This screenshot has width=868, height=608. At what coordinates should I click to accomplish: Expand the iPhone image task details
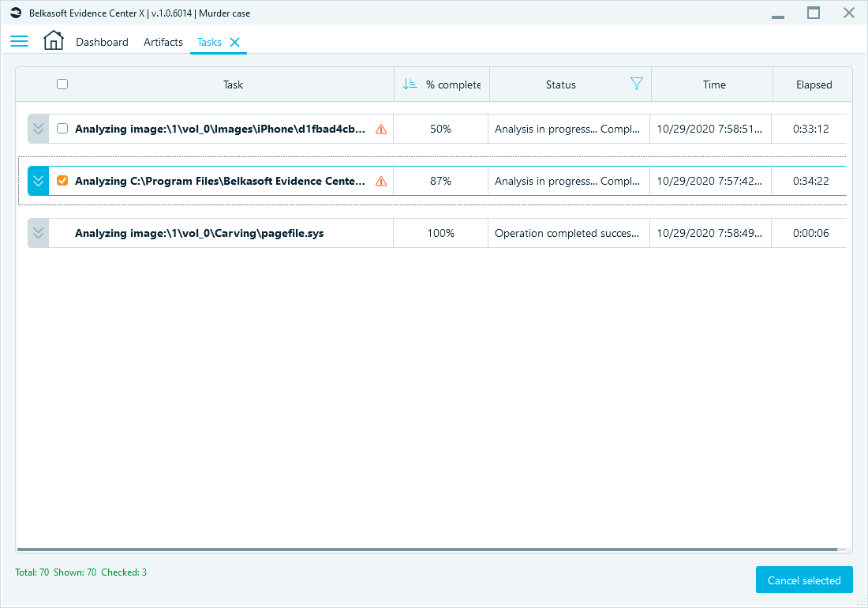[38, 129]
